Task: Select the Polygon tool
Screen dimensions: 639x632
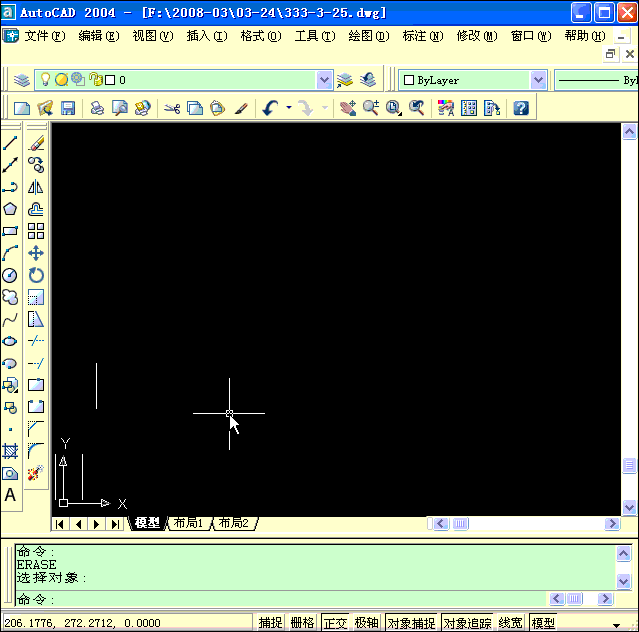Action: point(10,209)
